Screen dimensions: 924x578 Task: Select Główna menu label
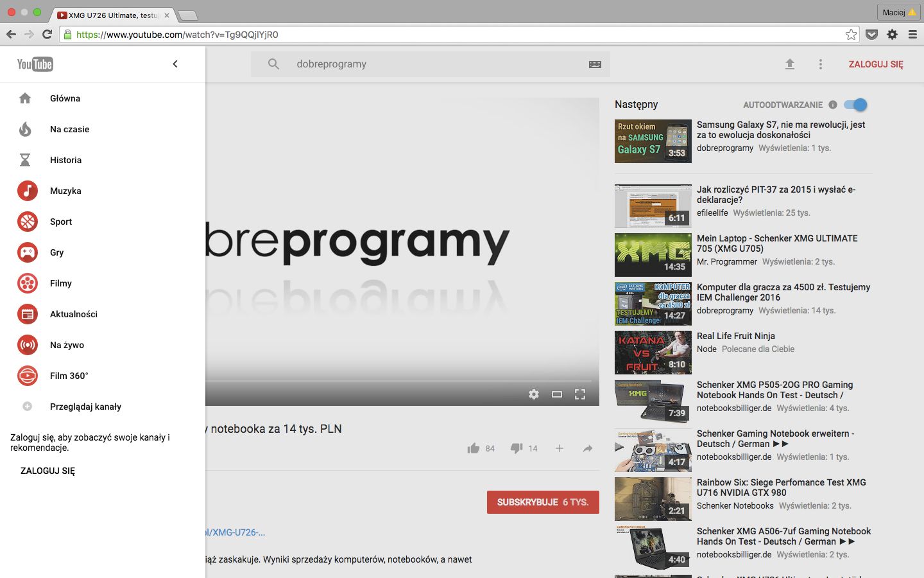point(65,98)
